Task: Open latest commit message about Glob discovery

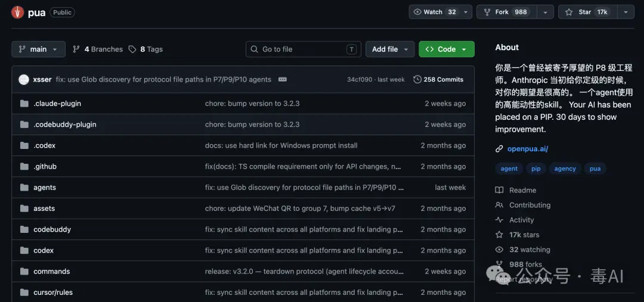Action: 163,80
